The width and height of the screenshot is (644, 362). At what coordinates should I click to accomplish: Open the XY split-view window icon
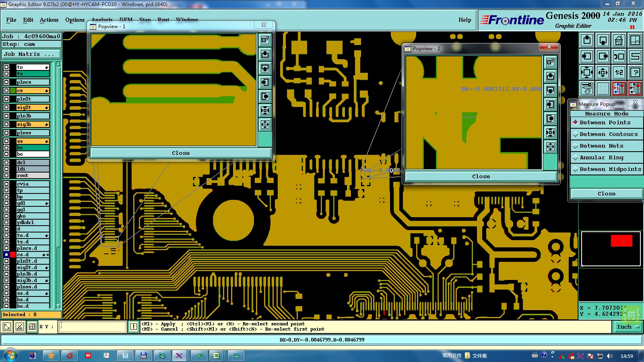635,40
